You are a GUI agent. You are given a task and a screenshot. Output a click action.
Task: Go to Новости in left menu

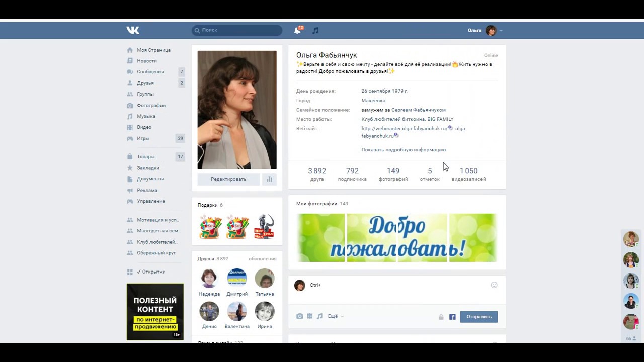click(147, 61)
